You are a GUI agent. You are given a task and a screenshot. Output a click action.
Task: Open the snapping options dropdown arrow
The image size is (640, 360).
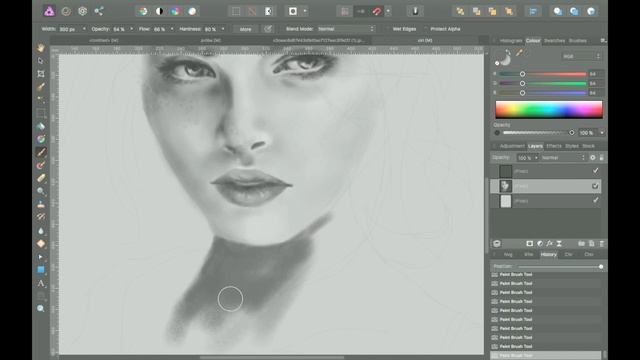pyautogui.click(x=388, y=11)
